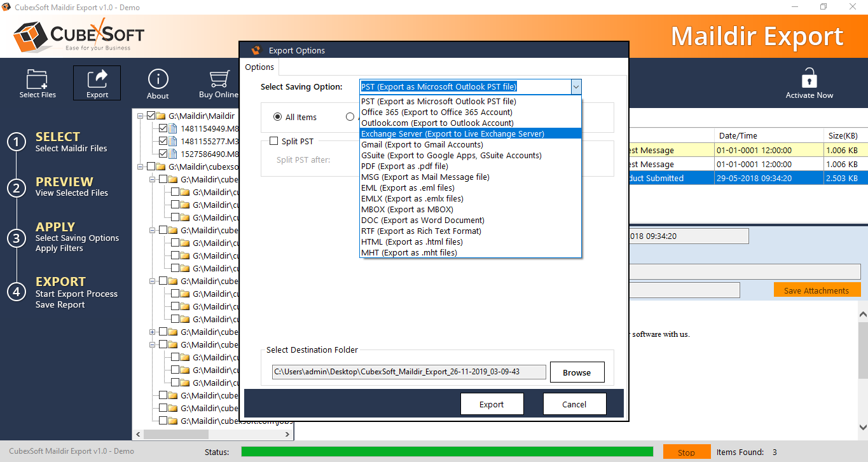
Task: Choose Office 365 export option from list
Action: (436, 112)
